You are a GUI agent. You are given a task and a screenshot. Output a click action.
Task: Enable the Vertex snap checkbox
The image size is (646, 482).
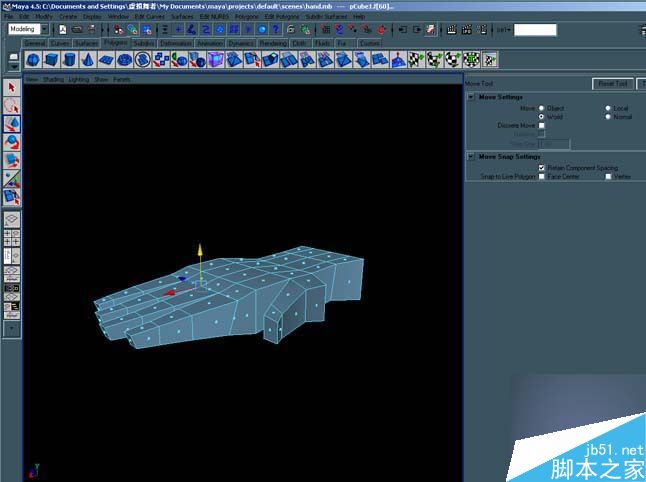coord(608,176)
